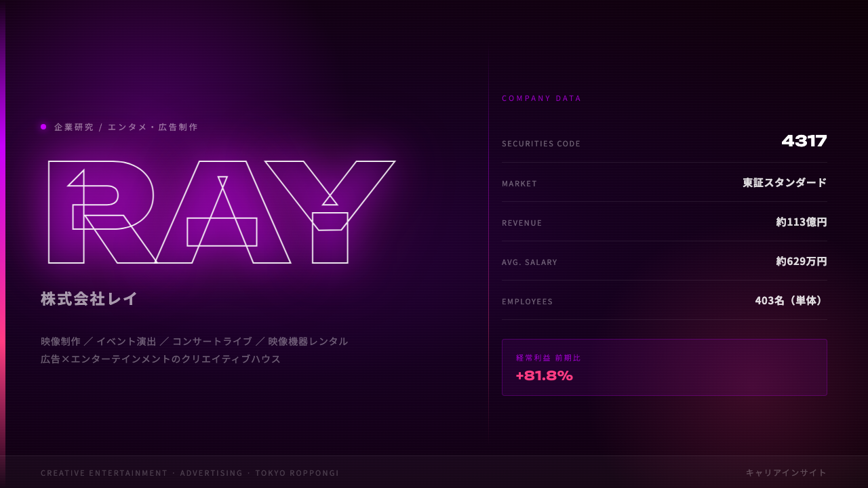Click the vertical gradient bar on left edge
This screenshot has width=868, height=488.
(3, 244)
